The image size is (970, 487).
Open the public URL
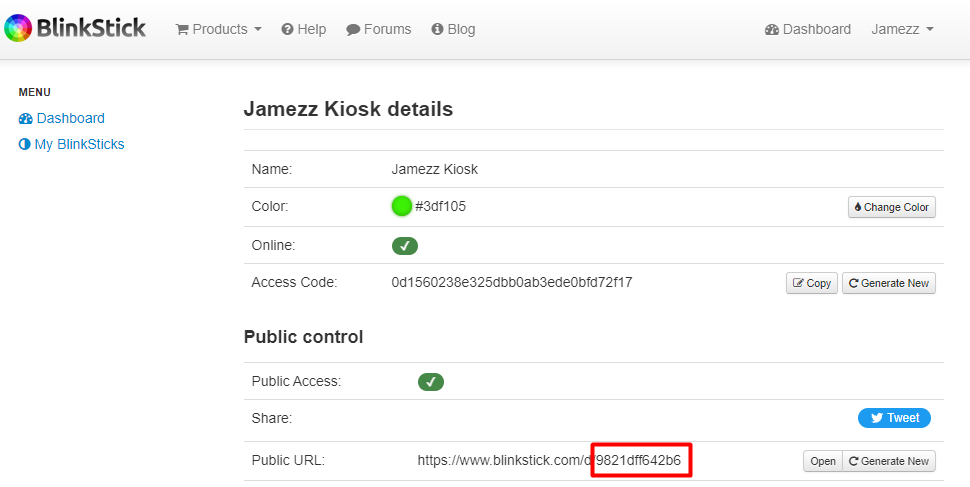tap(823, 461)
